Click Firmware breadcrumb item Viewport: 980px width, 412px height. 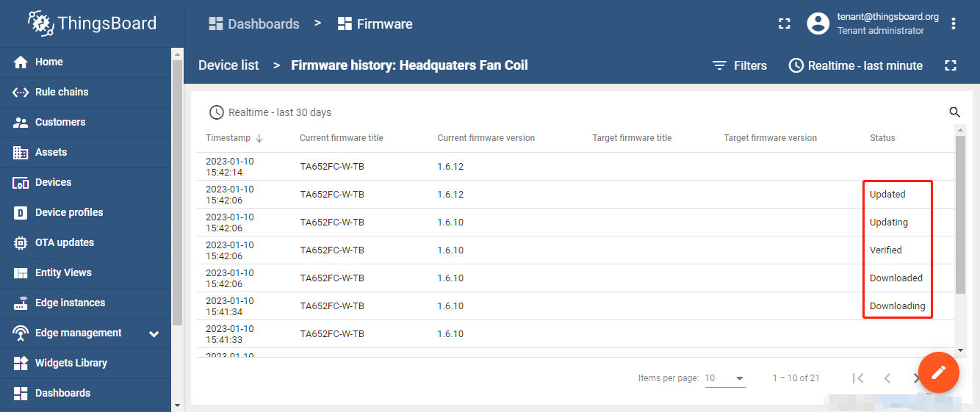click(375, 24)
